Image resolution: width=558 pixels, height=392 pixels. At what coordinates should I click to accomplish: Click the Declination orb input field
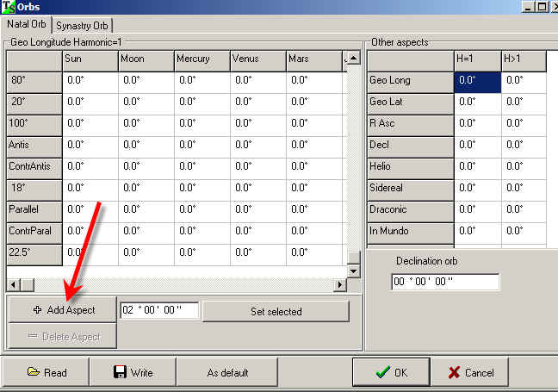(444, 283)
